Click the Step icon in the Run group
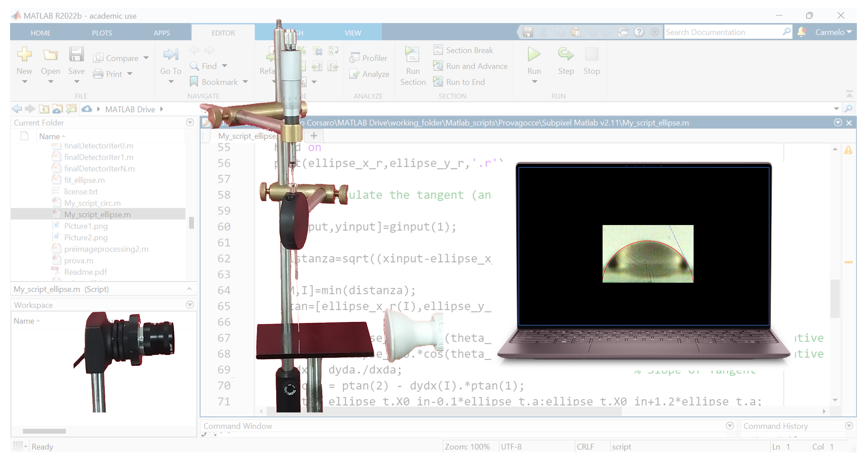 (566, 55)
